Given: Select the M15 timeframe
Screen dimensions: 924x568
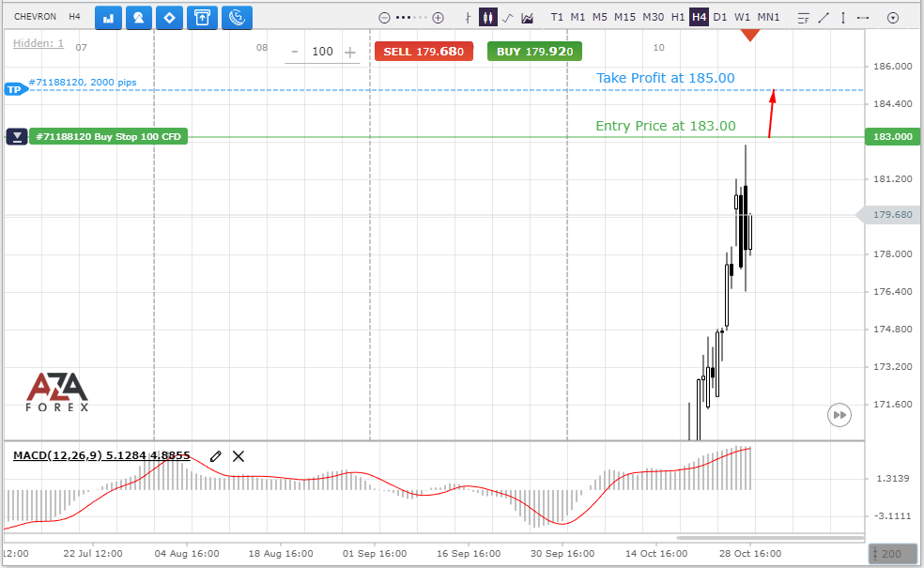Looking at the screenshot, I should pos(624,17).
